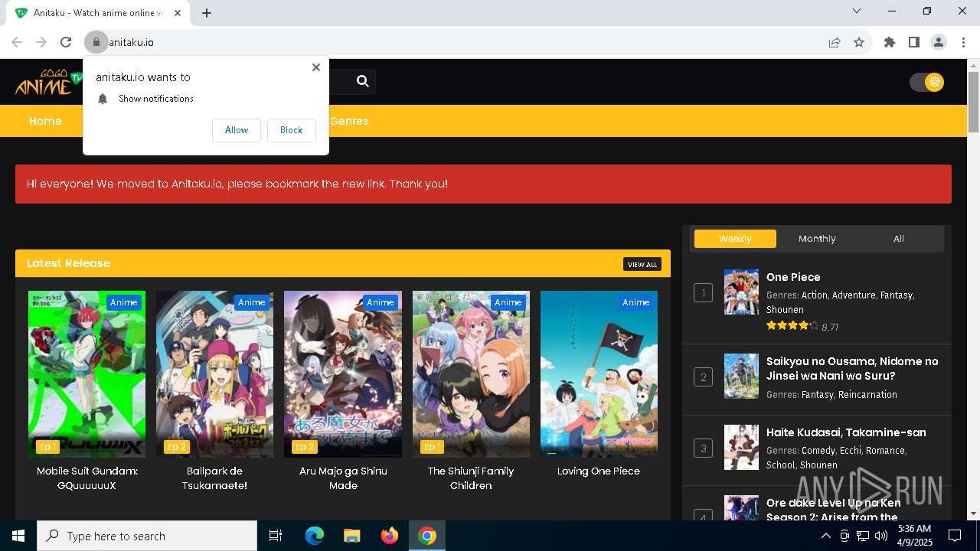Click Ballpark de Tsukamaete! title link
Viewport: 980px width, 551px height.
click(214, 478)
